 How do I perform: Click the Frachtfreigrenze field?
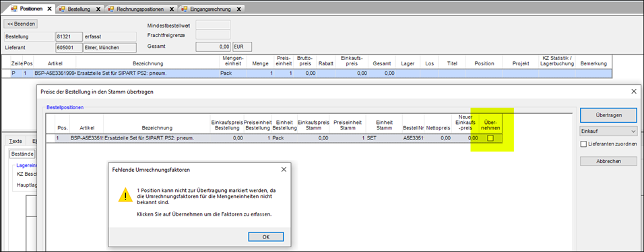(213, 35)
